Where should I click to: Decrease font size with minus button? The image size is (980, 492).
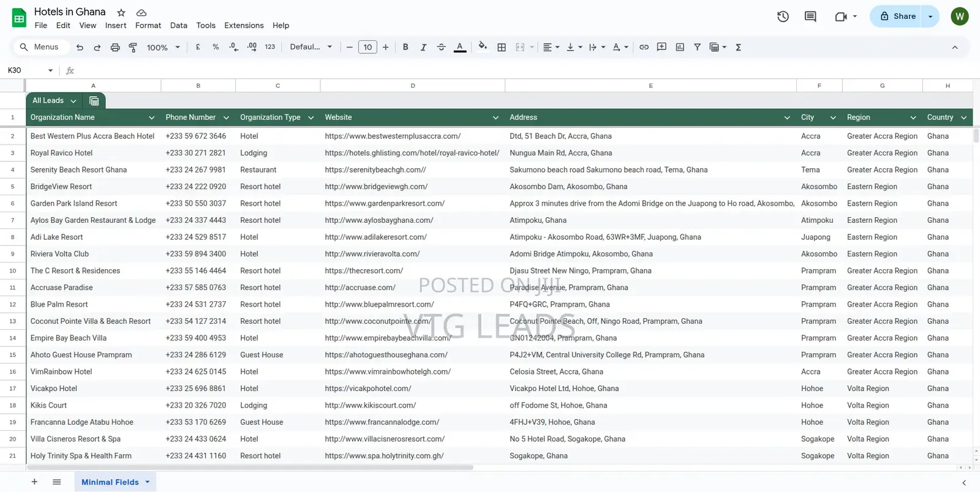coord(349,47)
